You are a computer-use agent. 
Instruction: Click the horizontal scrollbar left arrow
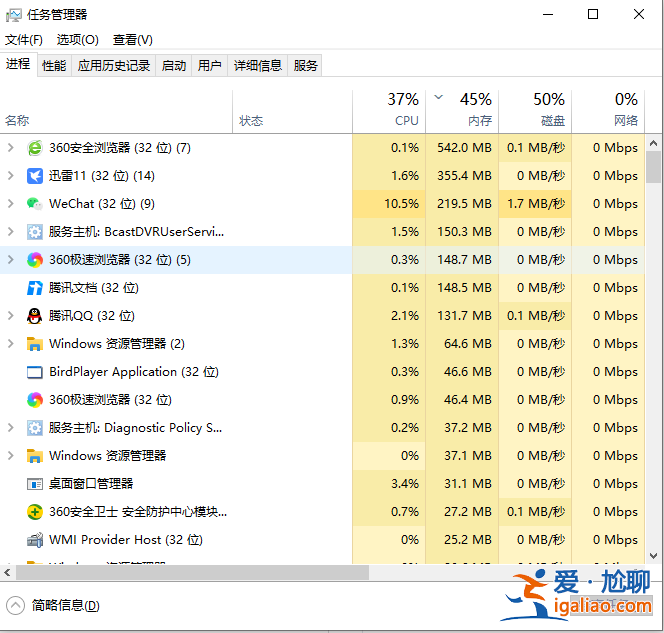(x=7, y=573)
